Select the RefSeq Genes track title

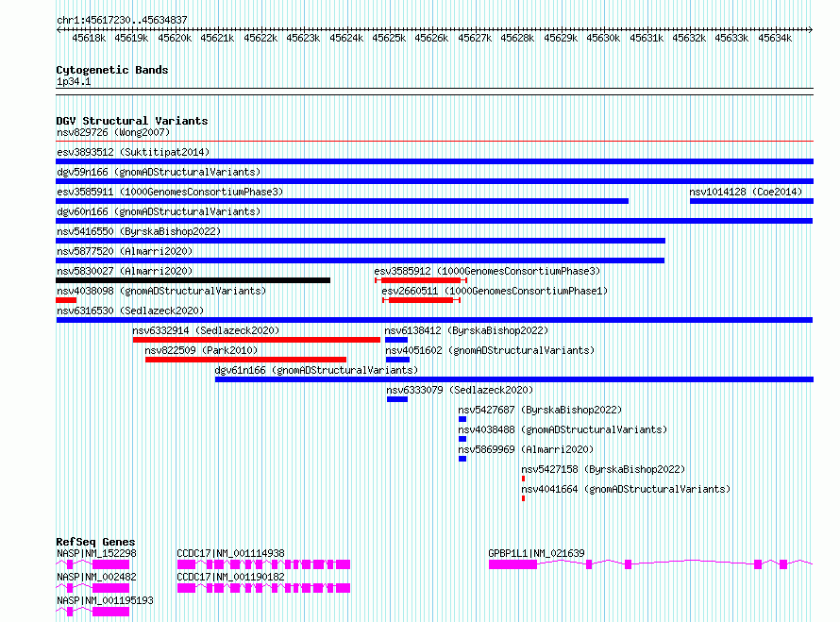coord(95,542)
